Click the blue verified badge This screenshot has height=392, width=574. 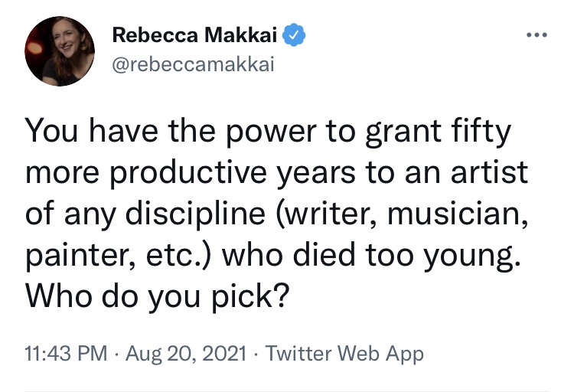pos(297,34)
